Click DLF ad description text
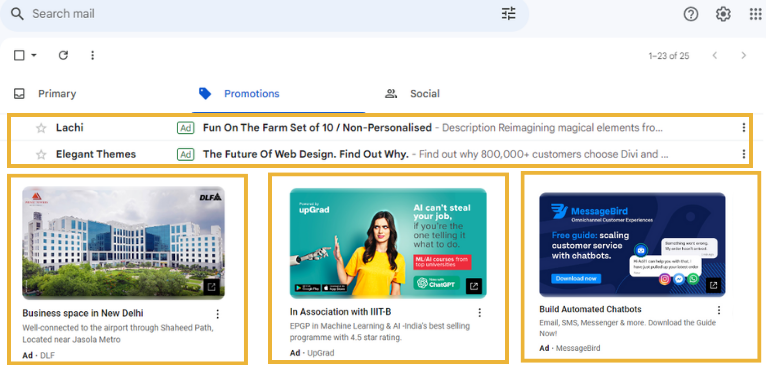770x365 pixels. pos(118,333)
